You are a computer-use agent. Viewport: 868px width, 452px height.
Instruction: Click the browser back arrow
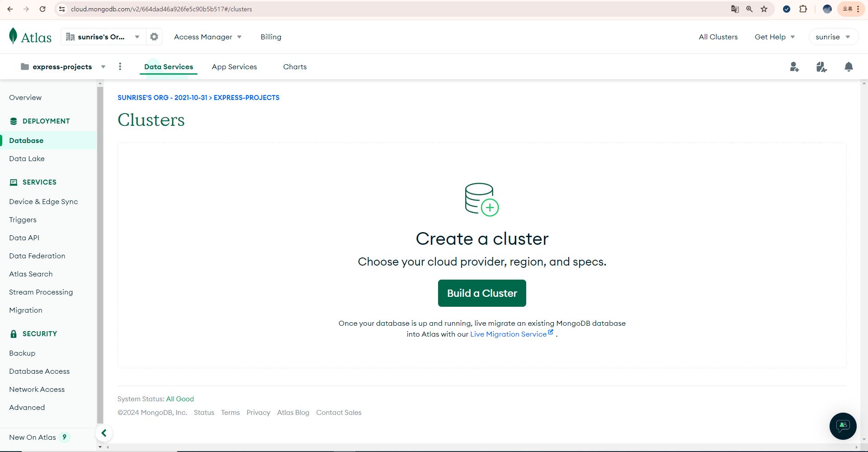pos(10,9)
